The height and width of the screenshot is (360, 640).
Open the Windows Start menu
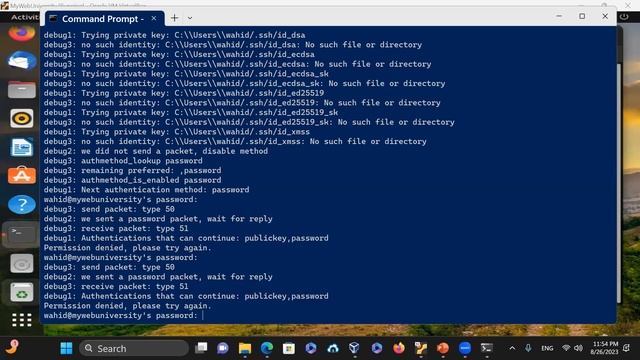pos(66,349)
